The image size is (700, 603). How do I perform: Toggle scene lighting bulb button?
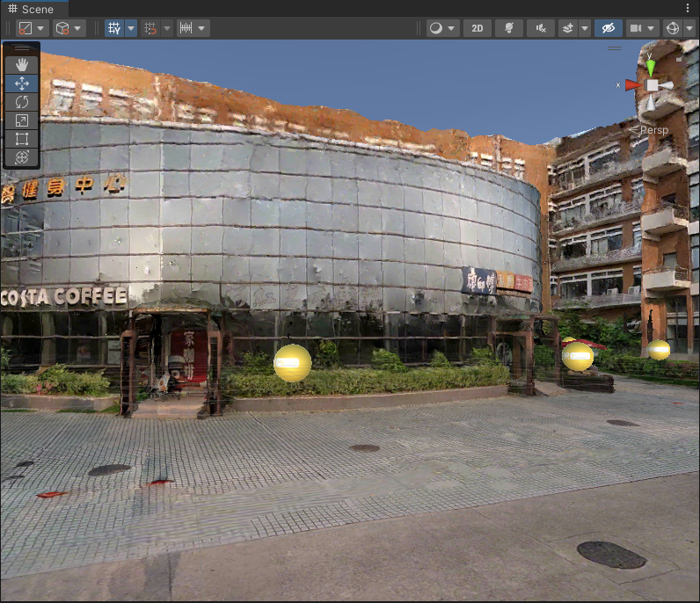(x=508, y=28)
